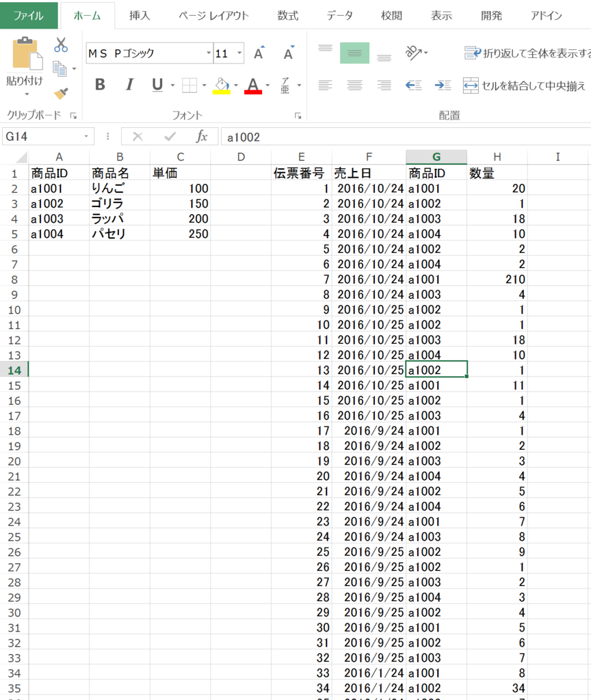Center text horizontally
Screen dimensions: 591x700
click(x=355, y=85)
